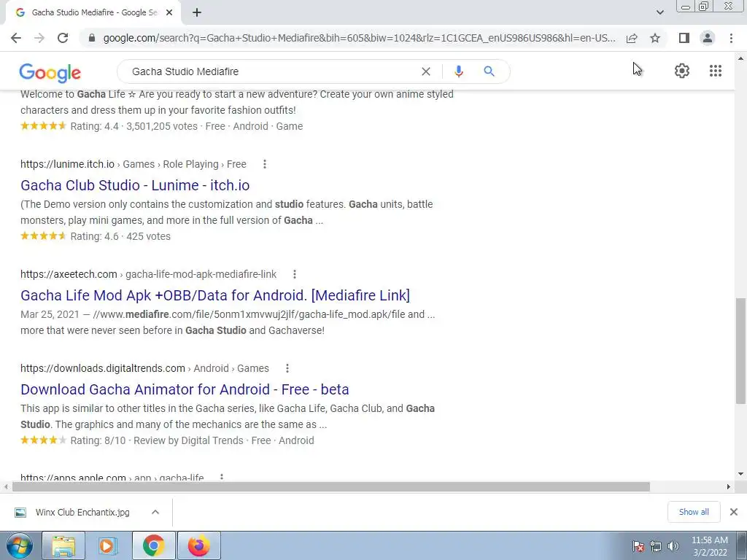Open volume speaker tray icon
The width and height of the screenshot is (747, 560).
tap(673, 546)
